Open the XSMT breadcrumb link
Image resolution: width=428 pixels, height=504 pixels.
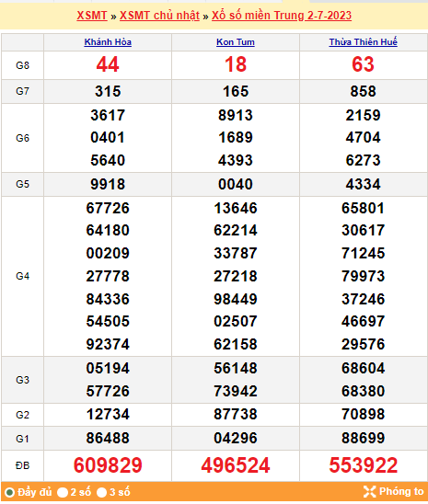pyautogui.click(x=92, y=16)
